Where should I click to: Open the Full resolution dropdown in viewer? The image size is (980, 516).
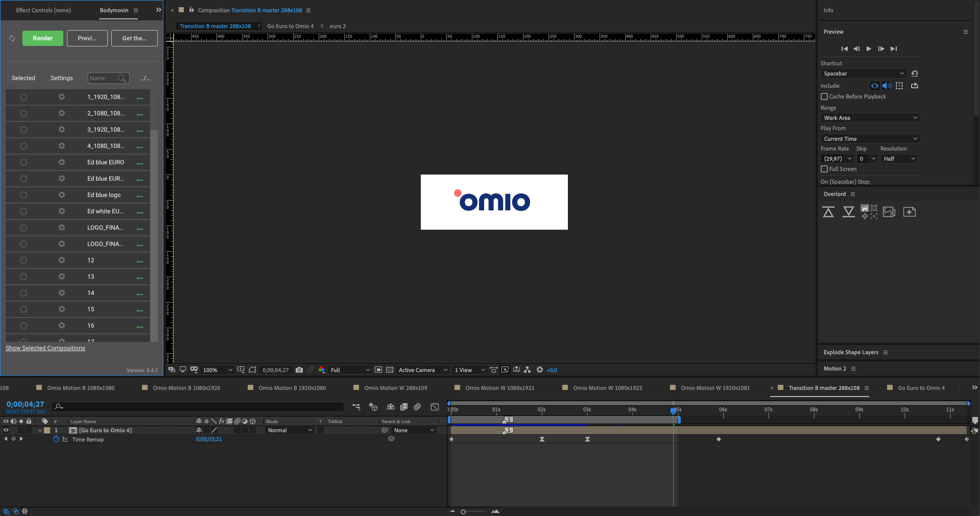350,370
